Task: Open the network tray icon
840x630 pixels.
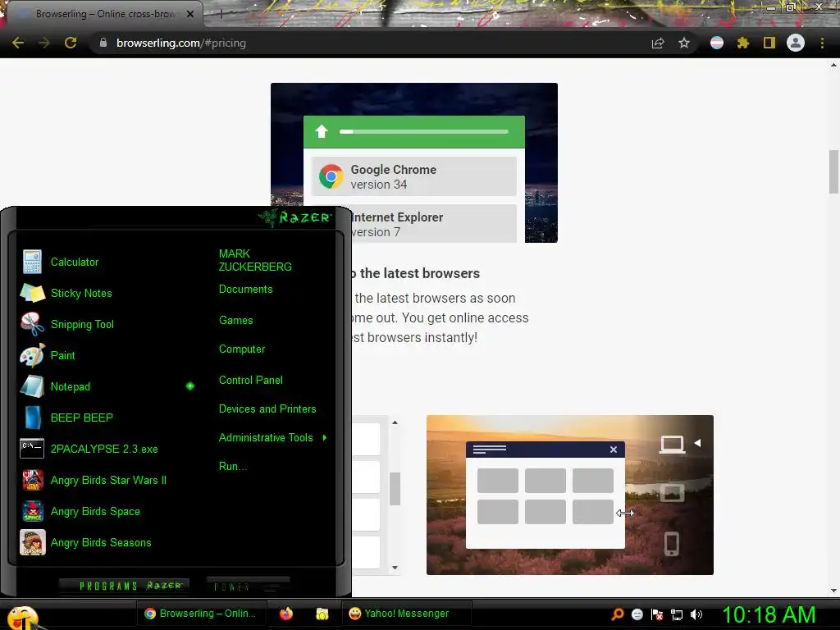Action: (x=677, y=614)
